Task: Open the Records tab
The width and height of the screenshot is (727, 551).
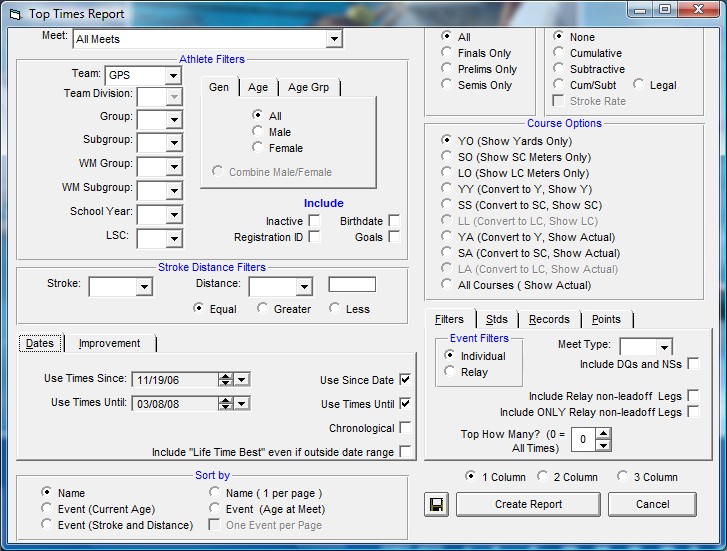Action: pyautogui.click(x=549, y=319)
